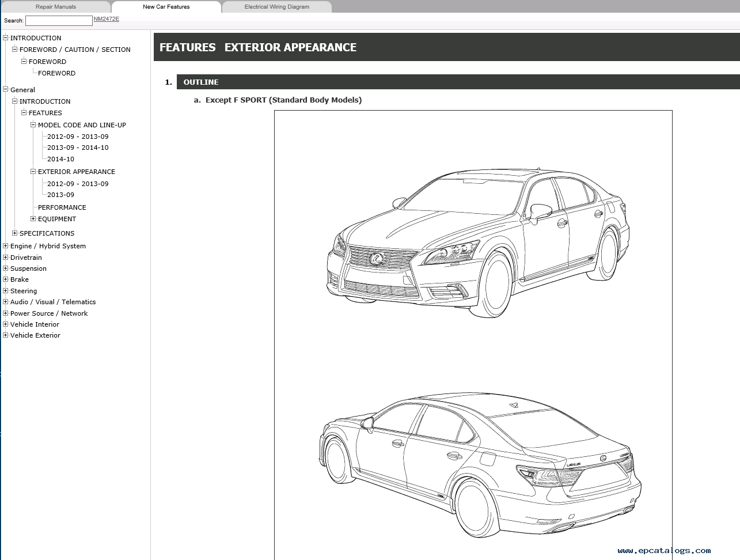
Task: Expand the Steering tree node
Action: click(6, 290)
